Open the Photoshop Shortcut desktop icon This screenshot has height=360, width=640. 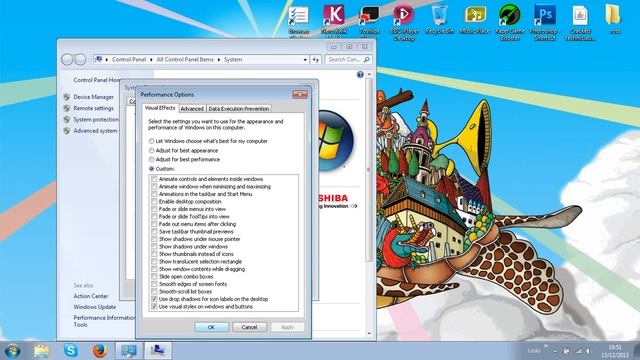[544, 22]
